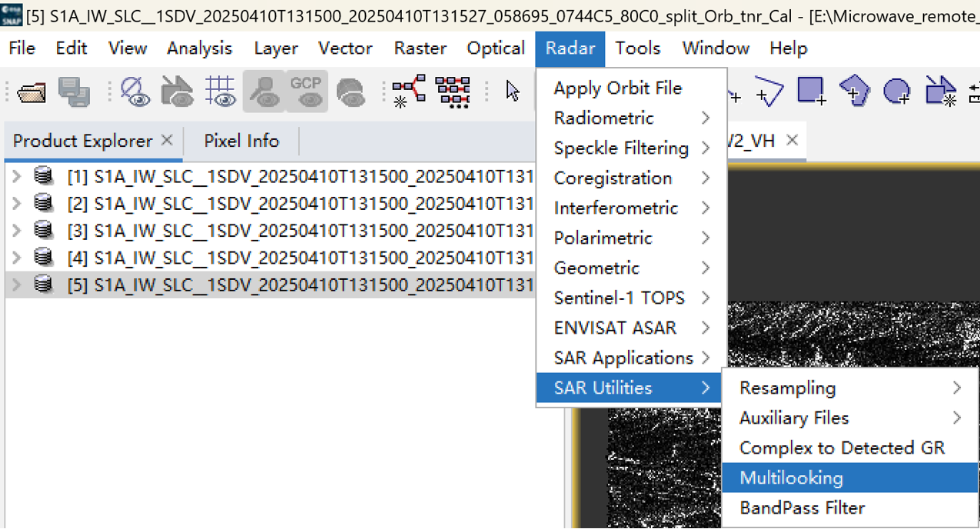
Task: Choose Apply Orbit File
Action: click(x=631, y=88)
